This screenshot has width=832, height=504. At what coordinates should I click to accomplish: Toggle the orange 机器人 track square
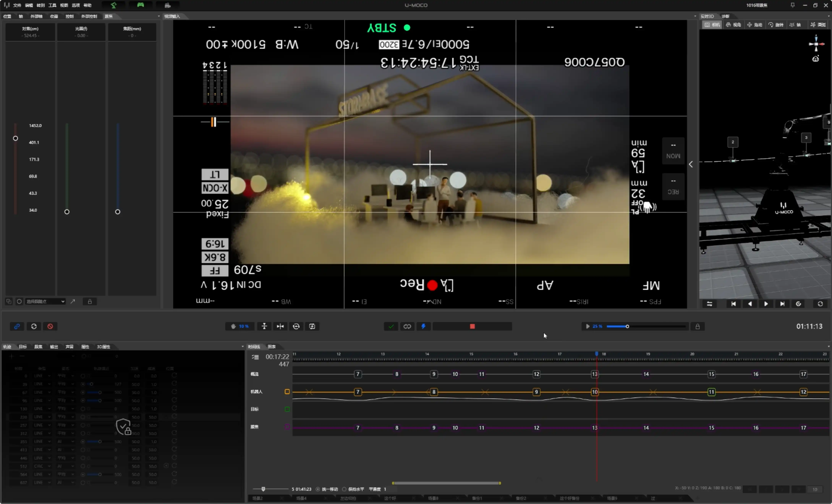(287, 392)
